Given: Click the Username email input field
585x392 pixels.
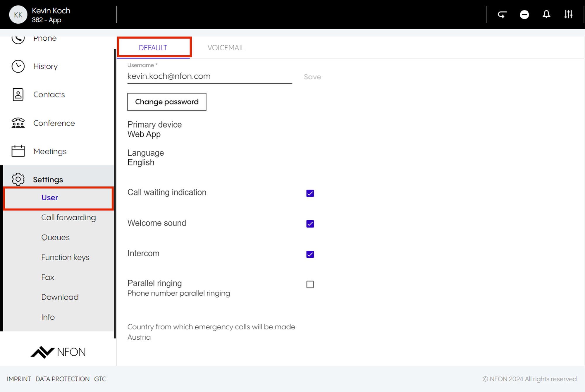Looking at the screenshot, I should (x=209, y=76).
